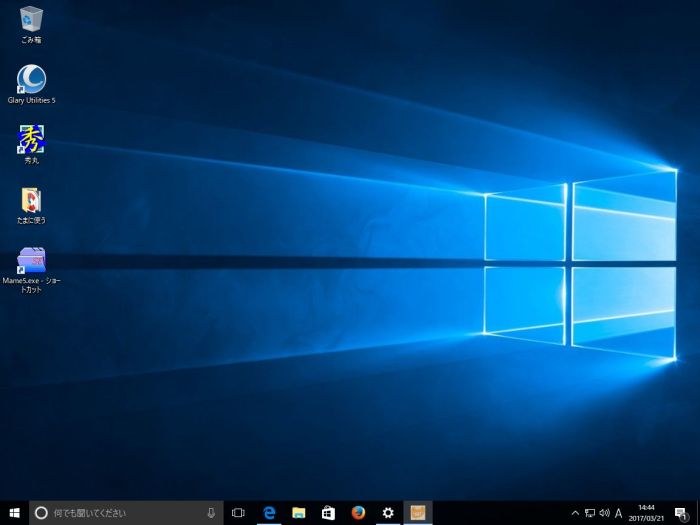Open the clock and date flyout
700x525 pixels.
point(647,513)
